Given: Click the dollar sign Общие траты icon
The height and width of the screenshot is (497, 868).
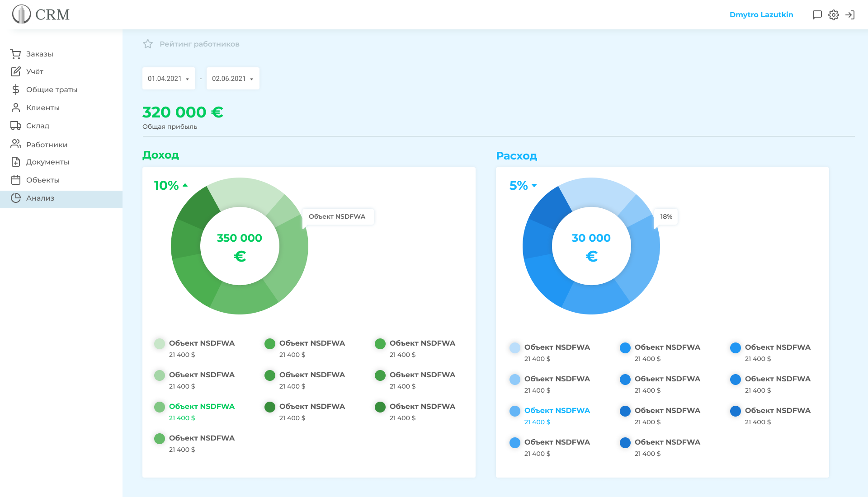Looking at the screenshot, I should tap(16, 89).
